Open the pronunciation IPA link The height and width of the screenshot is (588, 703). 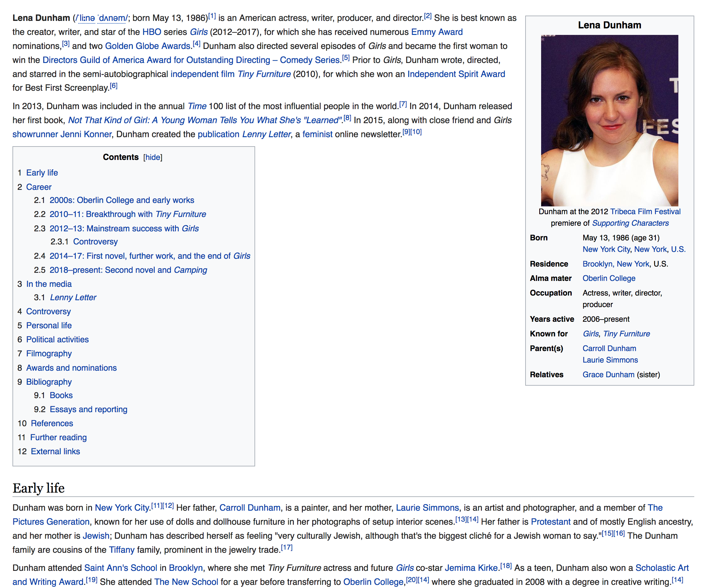pos(102,18)
